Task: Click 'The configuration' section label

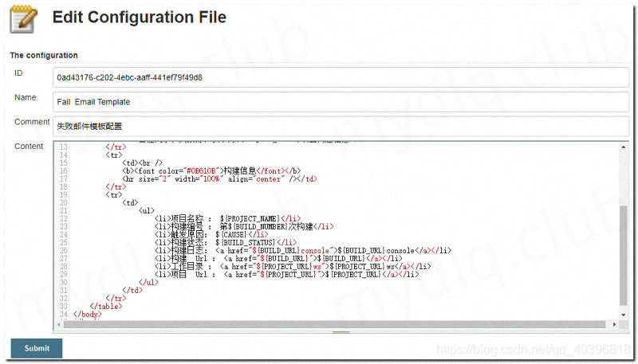Action: pyautogui.click(x=44, y=55)
